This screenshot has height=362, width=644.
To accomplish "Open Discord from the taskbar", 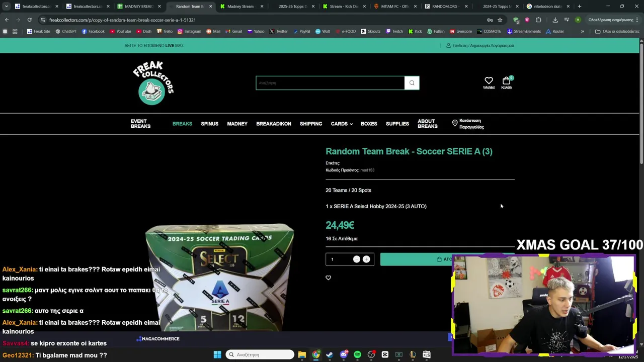I will [344, 354].
